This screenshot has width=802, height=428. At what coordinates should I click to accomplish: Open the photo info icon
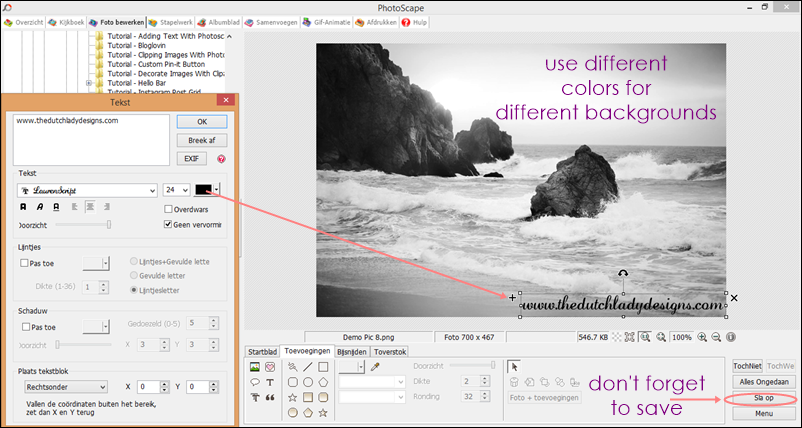(730, 337)
